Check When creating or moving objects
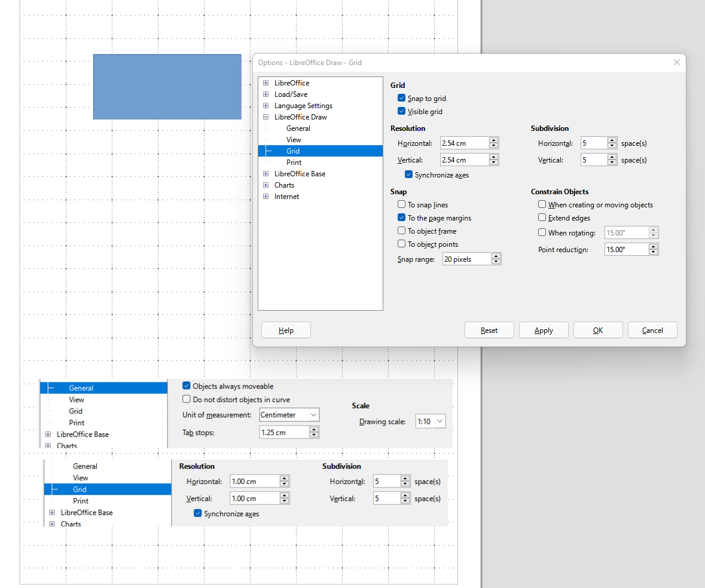The height and width of the screenshot is (588, 705). click(542, 204)
